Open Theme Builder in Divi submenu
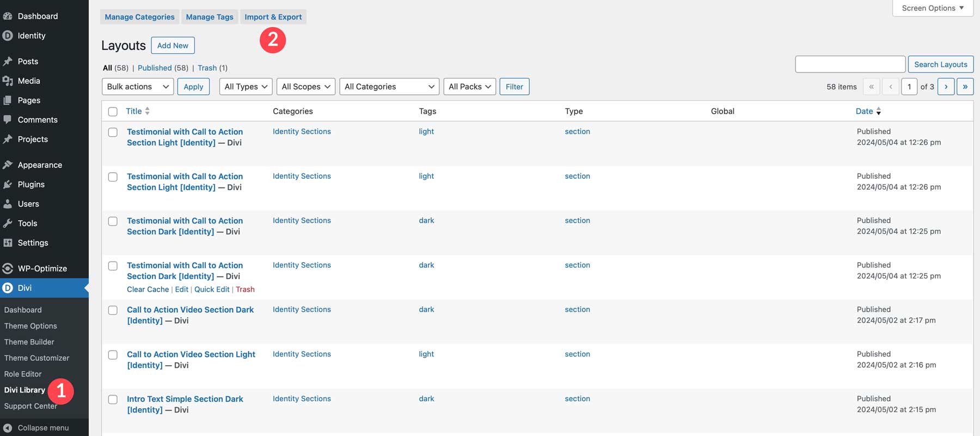 tap(29, 342)
